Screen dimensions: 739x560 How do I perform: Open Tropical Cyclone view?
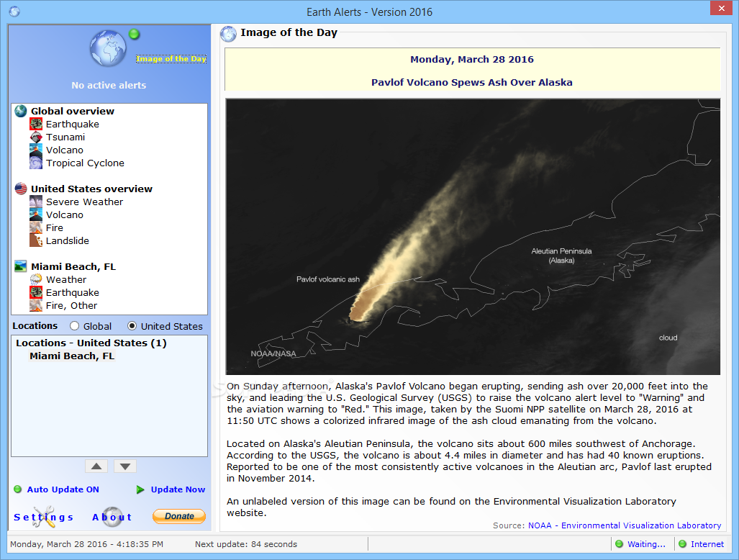coord(86,163)
